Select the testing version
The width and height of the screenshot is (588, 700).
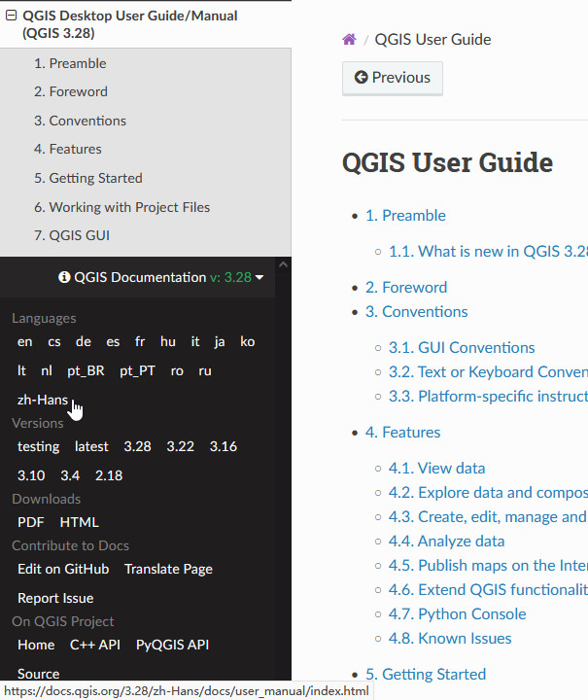38,447
